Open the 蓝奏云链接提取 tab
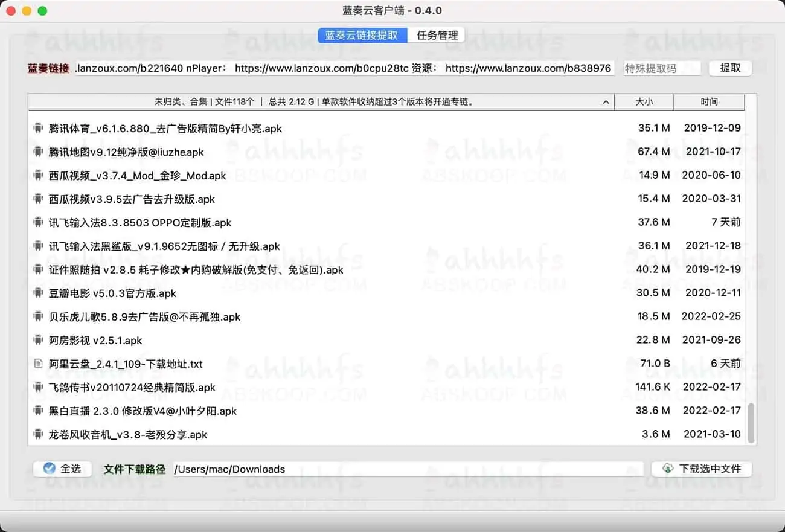Viewport: 785px width, 532px height. click(362, 35)
